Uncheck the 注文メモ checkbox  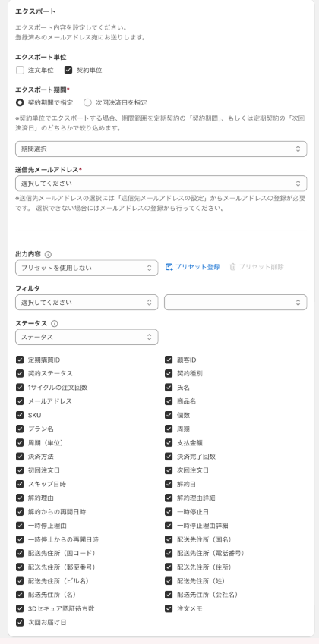[169, 608]
